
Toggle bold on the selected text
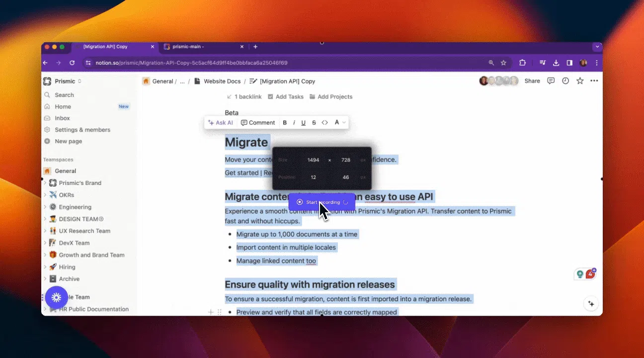(285, 122)
